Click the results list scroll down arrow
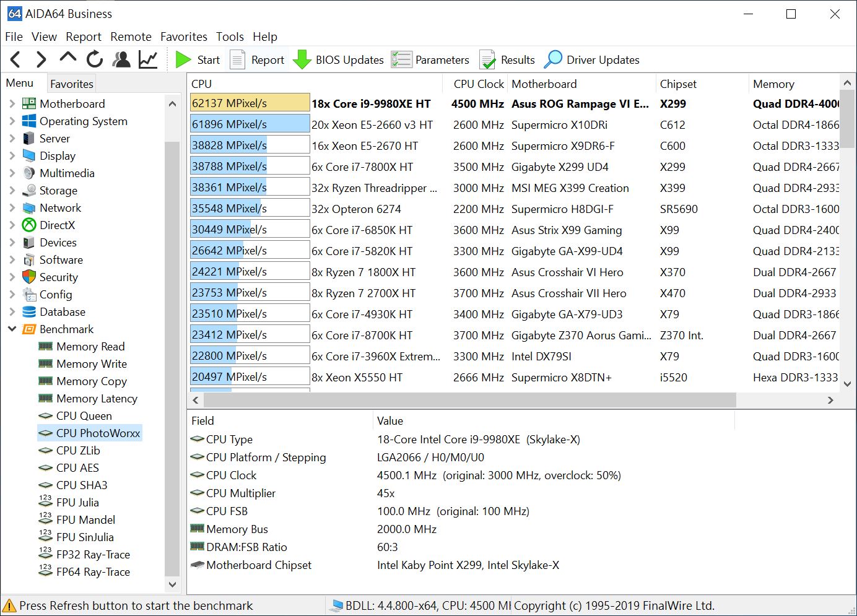857x616 pixels. pyautogui.click(x=848, y=384)
